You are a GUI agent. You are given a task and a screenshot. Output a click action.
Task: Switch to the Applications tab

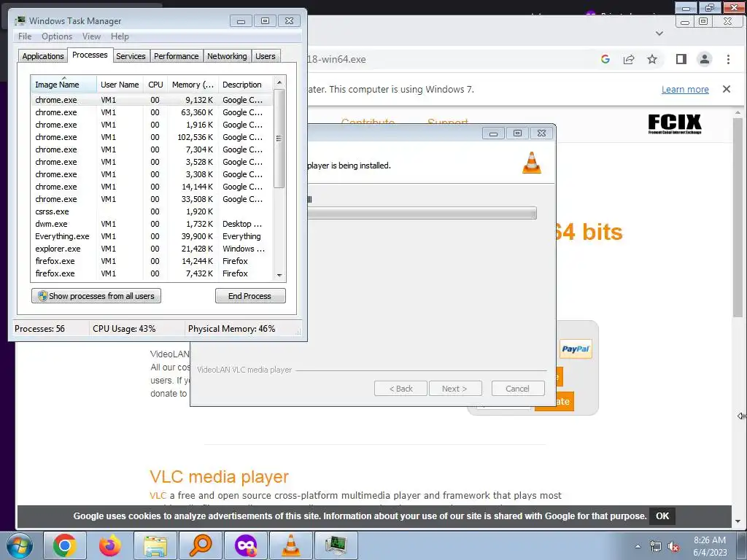pyautogui.click(x=43, y=56)
